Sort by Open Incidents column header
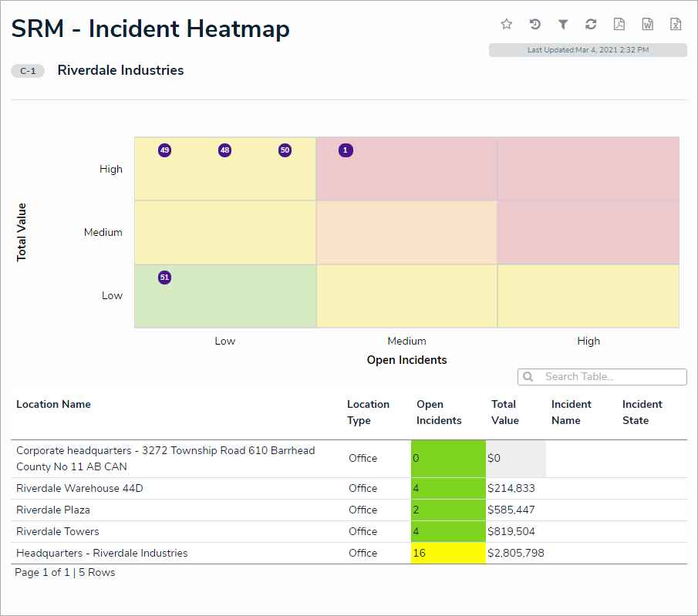 point(439,412)
